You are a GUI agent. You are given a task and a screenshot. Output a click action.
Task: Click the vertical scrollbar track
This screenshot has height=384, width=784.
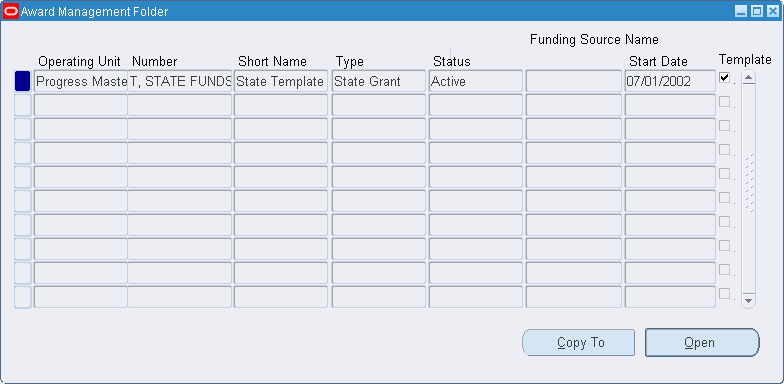pyautogui.click(x=748, y=189)
